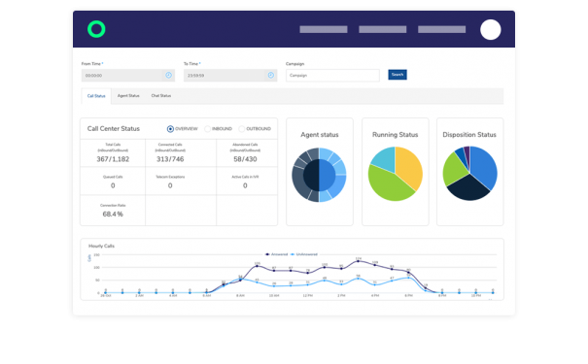Select the green slice in Disposition Status pie
Screen dimensions: 588x364
[x=455, y=170]
